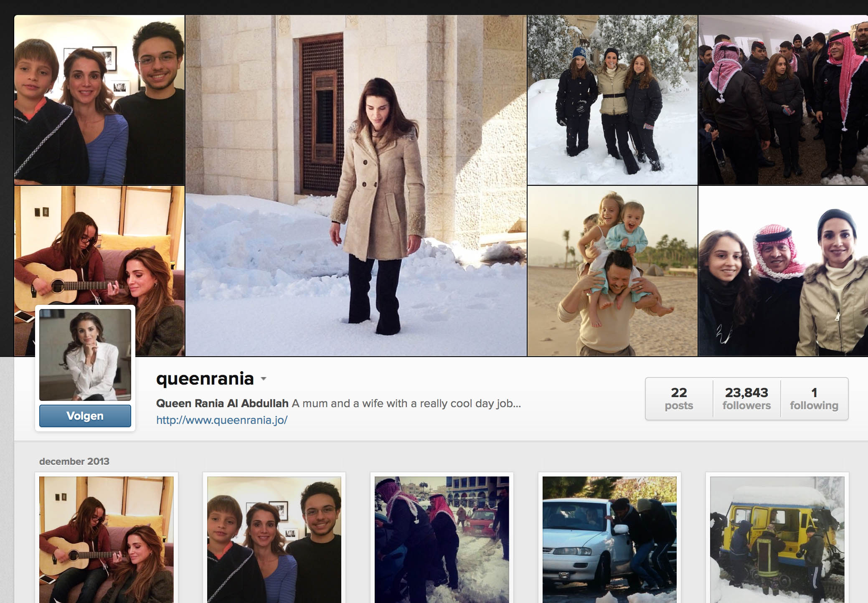This screenshot has width=868, height=603.
Task: Open the guitar playing post thumbnail
Action: (x=107, y=540)
